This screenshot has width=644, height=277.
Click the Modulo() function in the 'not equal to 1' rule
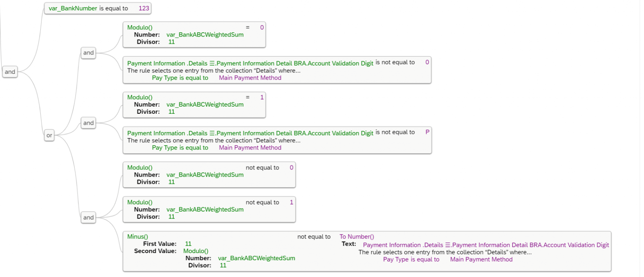(x=140, y=202)
